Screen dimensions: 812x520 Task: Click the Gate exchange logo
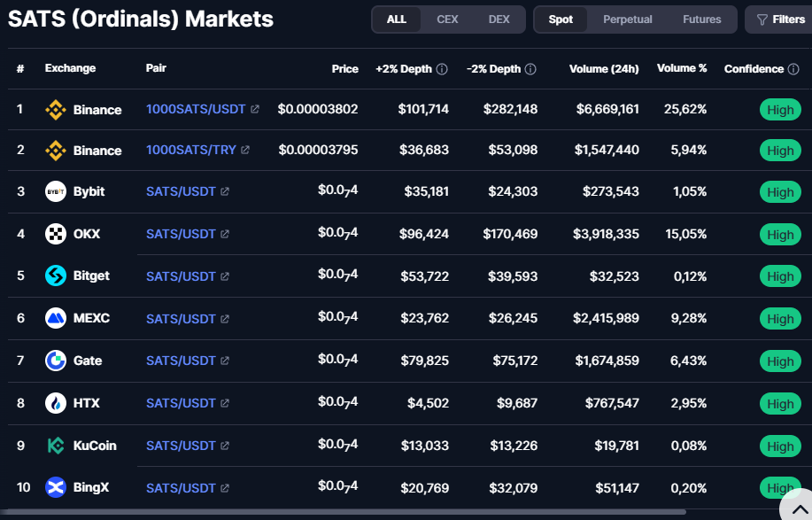point(56,361)
